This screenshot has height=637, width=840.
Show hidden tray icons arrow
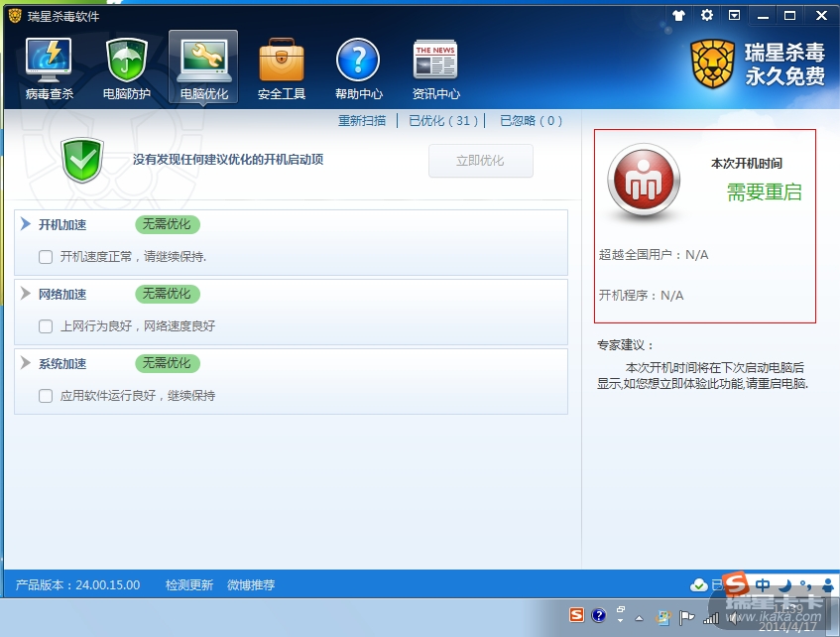pyautogui.click(x=639, y=618)
